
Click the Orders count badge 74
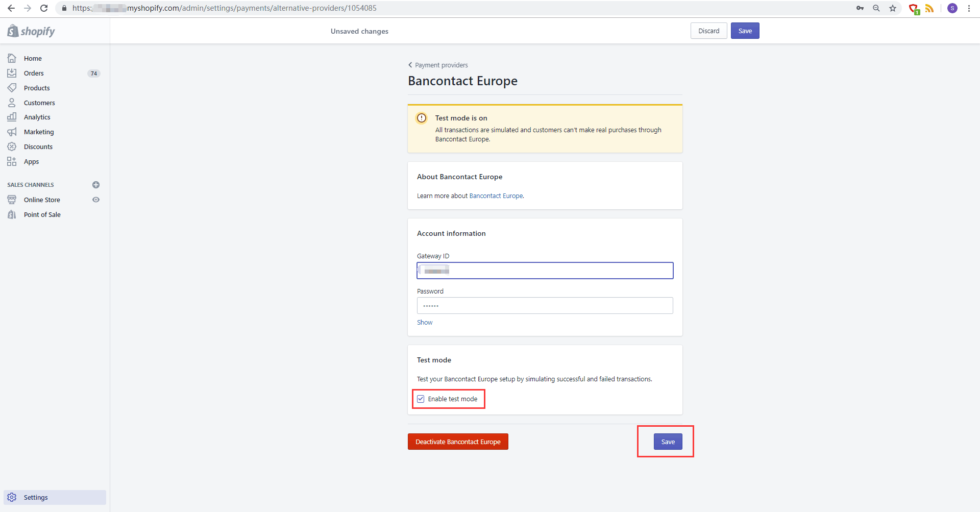(x=94, y=74)
